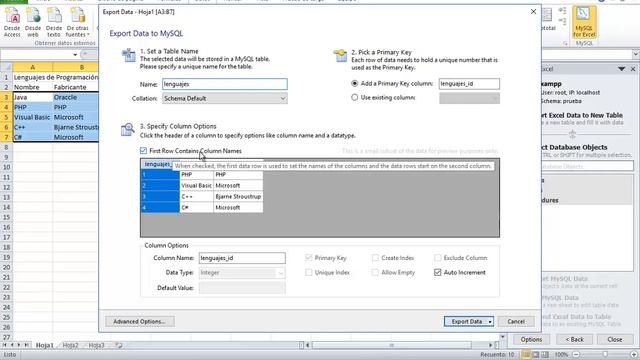Click the Desde web ribbon icon
The width and height of the screenshot is (640, 360).
coord(33,22)
